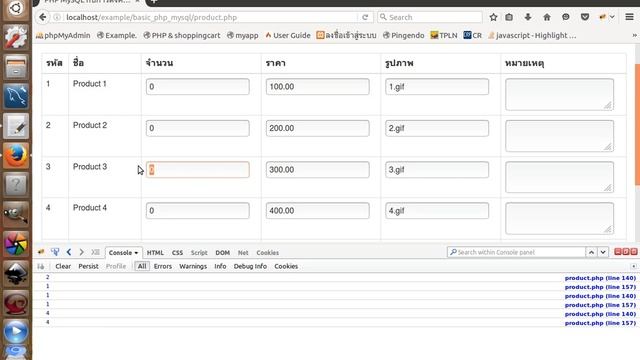Viewport: 640px width, 360px height.
Task: Click the break on errors icon
Action: click(41, 267)
